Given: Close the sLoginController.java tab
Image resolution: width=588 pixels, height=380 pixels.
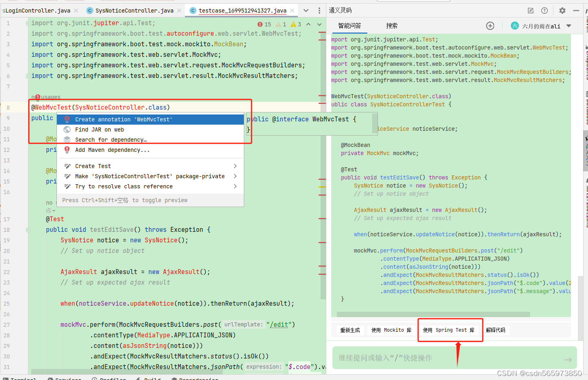Looking at the screenshot, I should [x=76, y=11].
